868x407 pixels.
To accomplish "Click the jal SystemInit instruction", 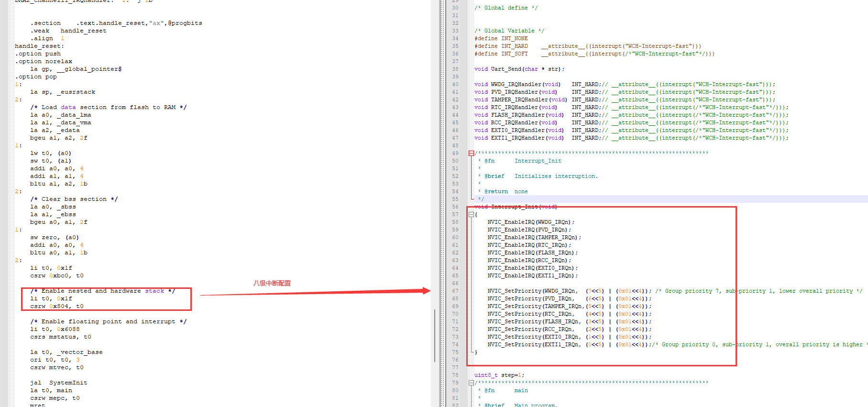I will [58, 383].
